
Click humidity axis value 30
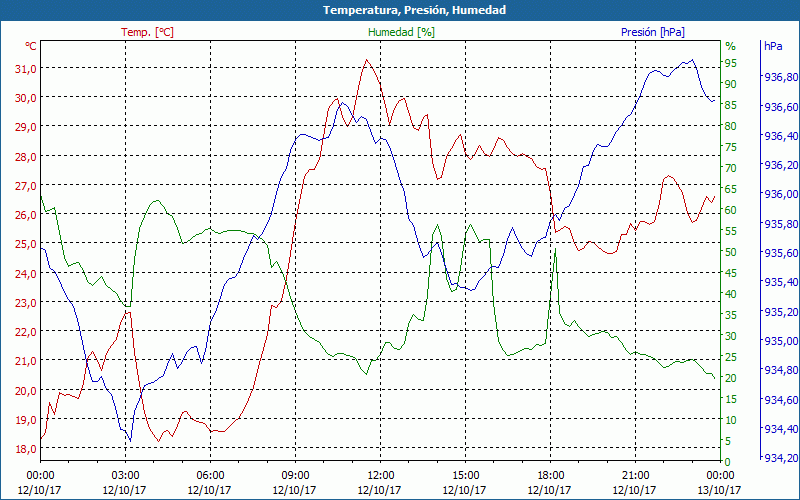click(731, 336)
